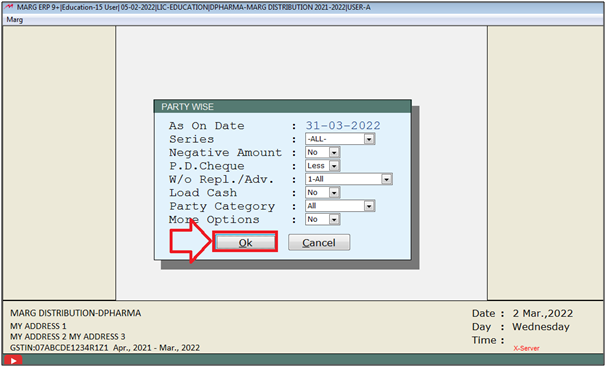
Task: Open the Negative Amount dropdown
Action: (322, 153)
